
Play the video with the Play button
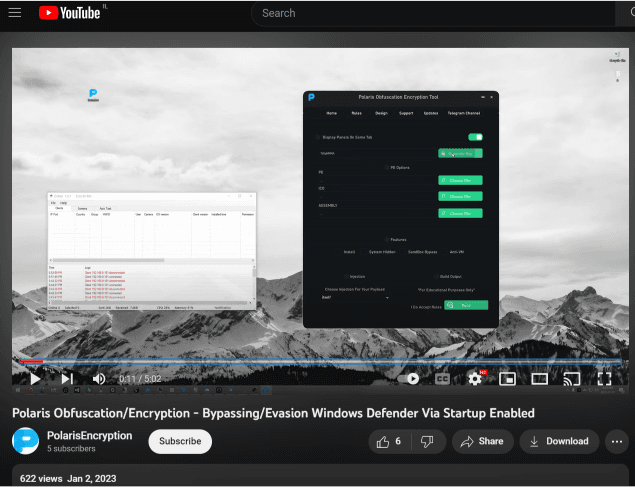(35, 379)
